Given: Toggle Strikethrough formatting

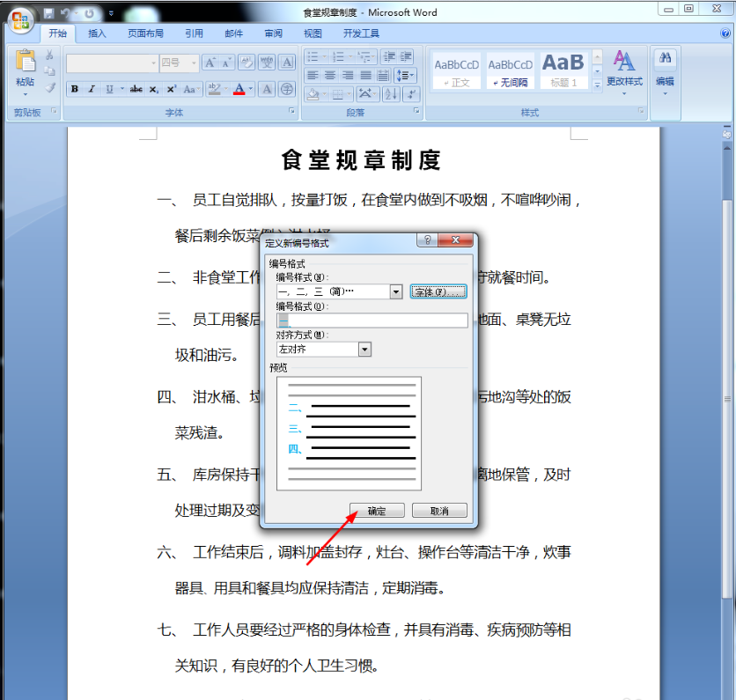Looking at the screenshot, I should click(136, 89).
